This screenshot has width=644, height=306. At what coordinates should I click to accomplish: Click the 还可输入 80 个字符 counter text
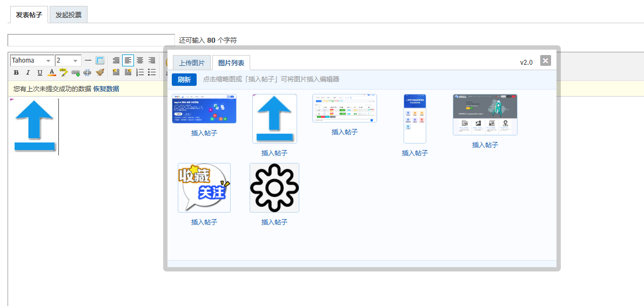click(208, 40)
